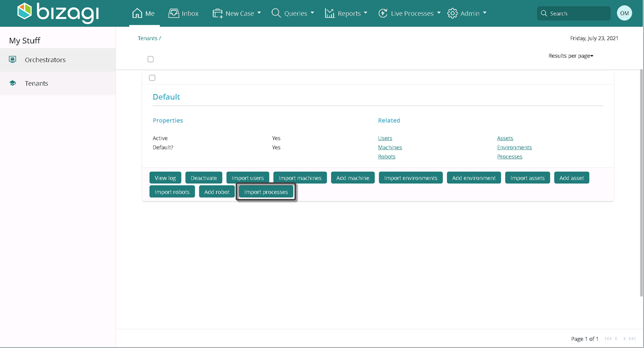Click the Reports chart icon
The height and width of the screenshot is (348, 644).
(x=330, y=13)
